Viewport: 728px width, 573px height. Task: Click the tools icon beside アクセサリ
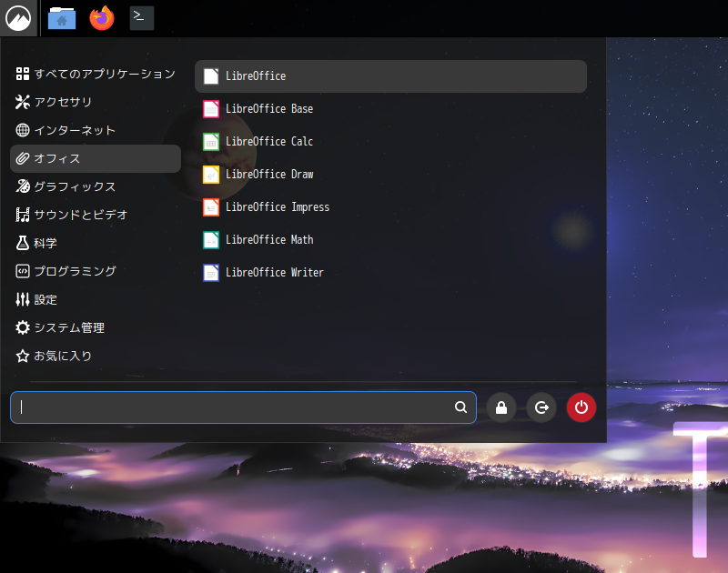22,102
